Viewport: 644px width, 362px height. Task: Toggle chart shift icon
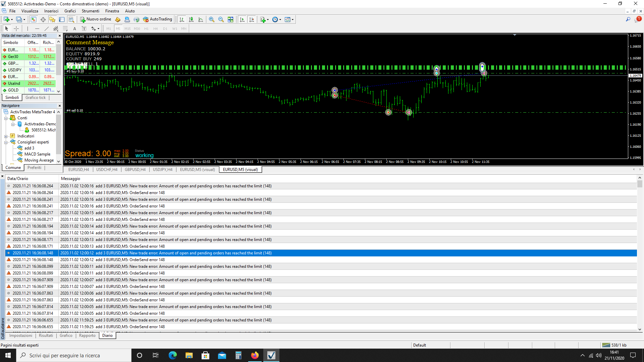[x=252, y=19]
